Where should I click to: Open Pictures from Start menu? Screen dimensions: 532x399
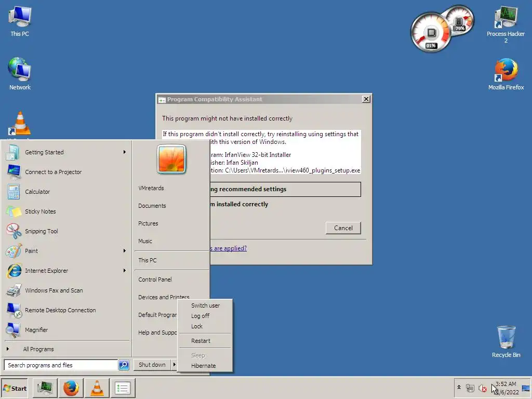tap(148, 223)
